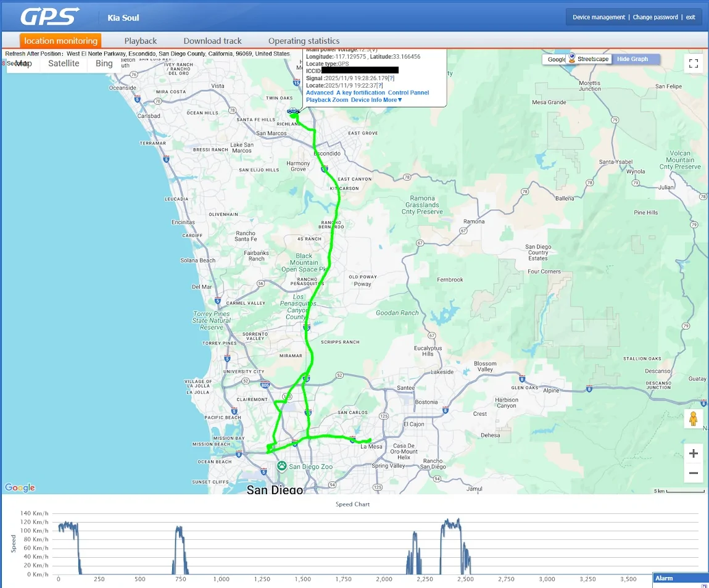Click the Speed Chart title
This screenshot has height=588, width=709.
pyautogui.click(x=353, y=504)
